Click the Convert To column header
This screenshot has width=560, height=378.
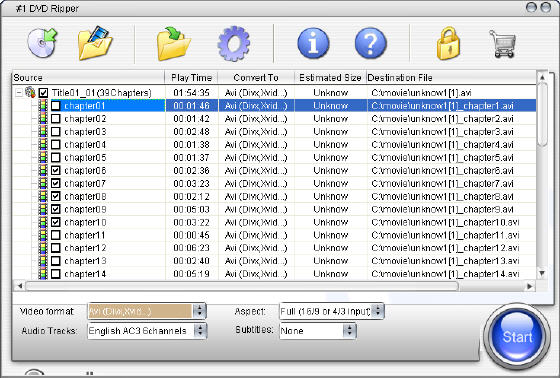click(256, 78)
